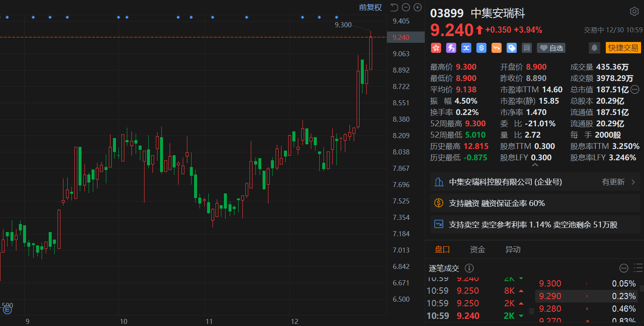This screenshot has width=644, height=326.
Task: Expand the 企业号 company row arrow
Action: (633, 182)
